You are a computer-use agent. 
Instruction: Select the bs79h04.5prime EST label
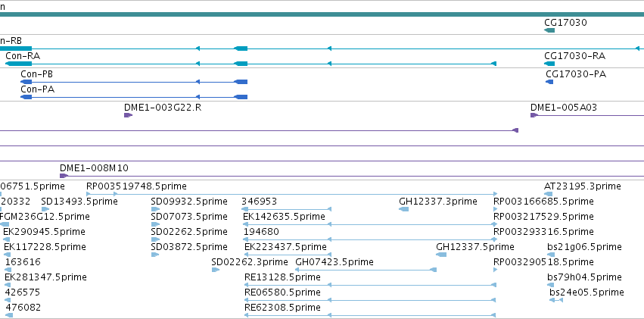pyautogui.click(x=584, y=277)
